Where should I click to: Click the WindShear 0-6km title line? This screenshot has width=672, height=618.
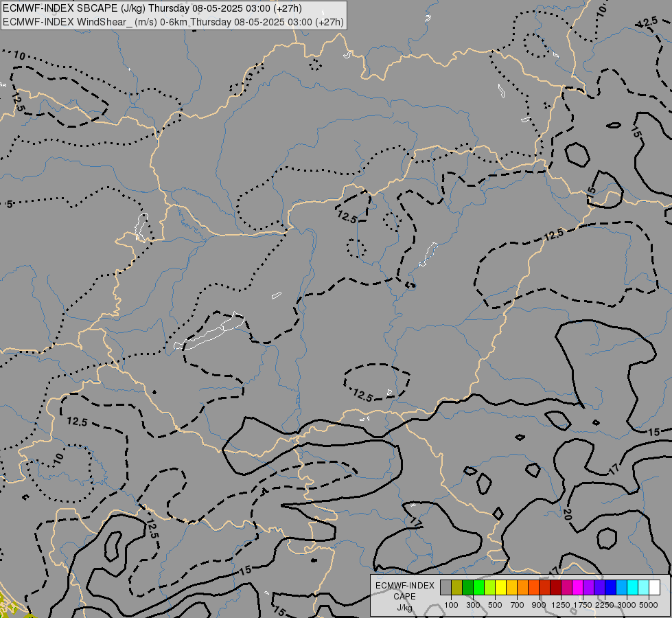click(x=173, y=22)
